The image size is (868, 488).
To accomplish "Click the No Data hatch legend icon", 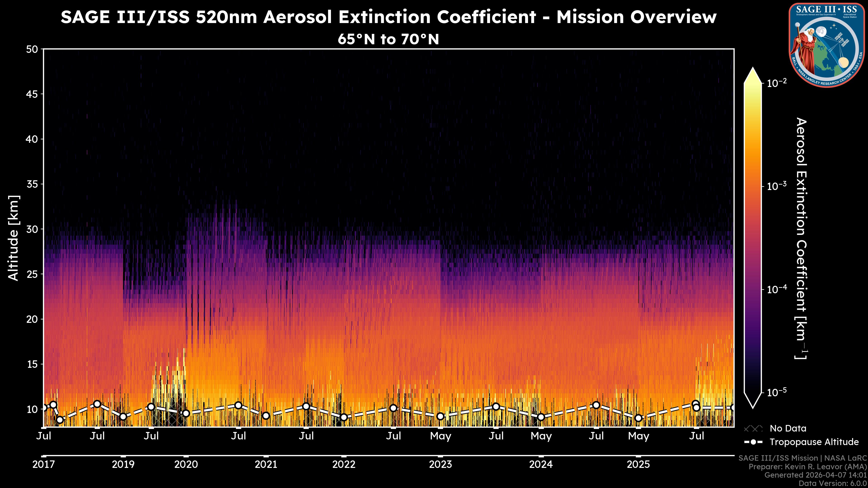I will click(x=753, y=428).
